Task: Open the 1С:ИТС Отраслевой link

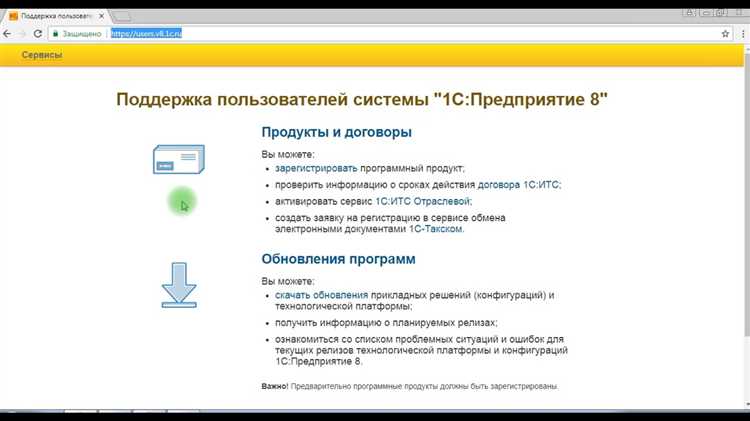Action: click(423, 201)
